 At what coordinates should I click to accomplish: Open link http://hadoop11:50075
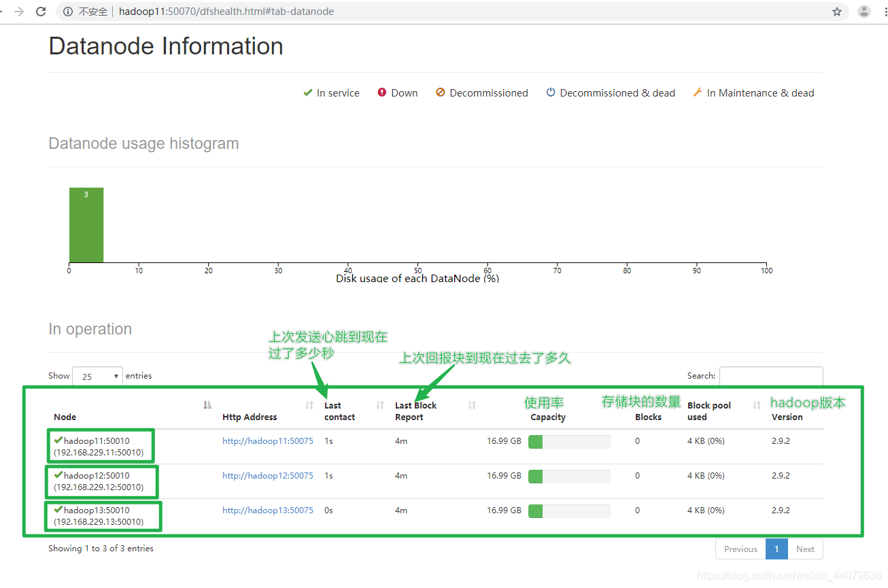pos(268,441)
